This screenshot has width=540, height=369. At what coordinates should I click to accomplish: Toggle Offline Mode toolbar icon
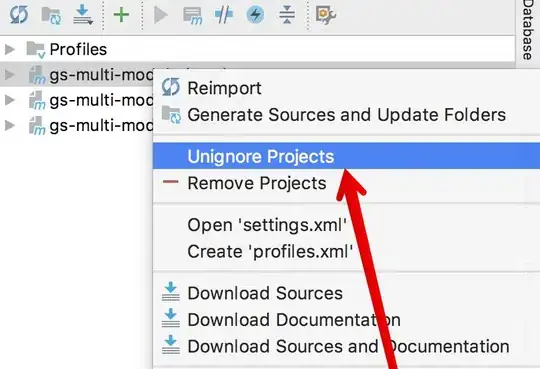(223, 15)
